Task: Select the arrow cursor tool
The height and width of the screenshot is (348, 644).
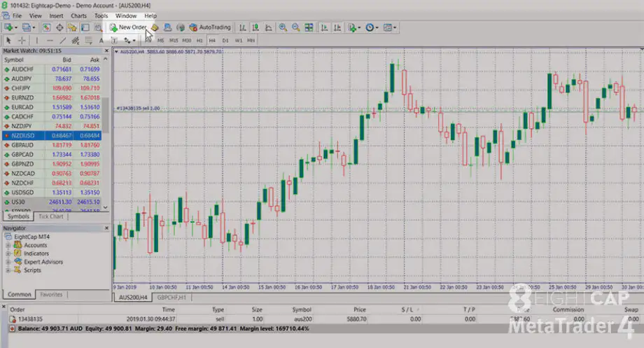Action: pyautogui.click(x=8, y=41)
